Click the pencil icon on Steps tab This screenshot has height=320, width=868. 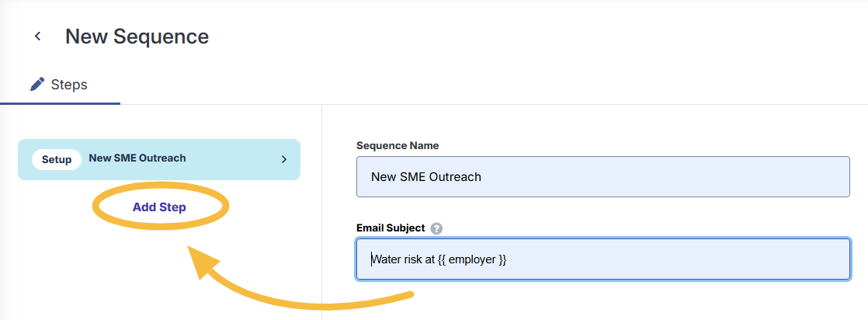(37, 84)
